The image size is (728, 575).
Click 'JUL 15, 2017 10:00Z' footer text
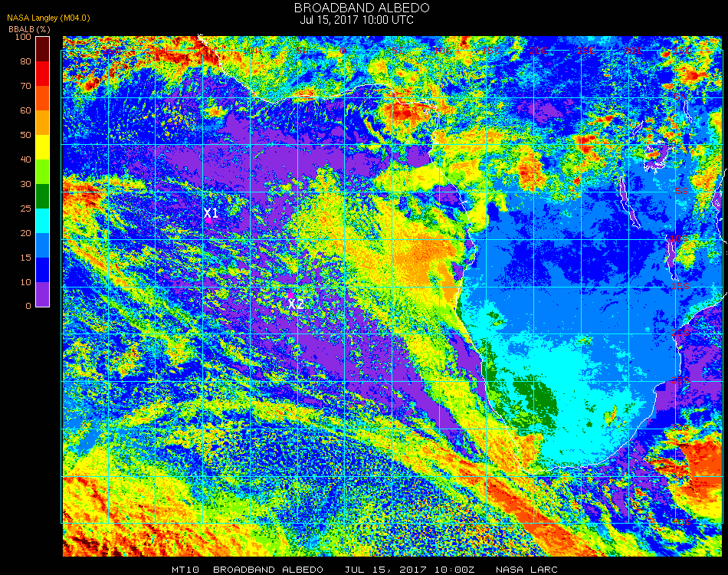tap(410, 570)
